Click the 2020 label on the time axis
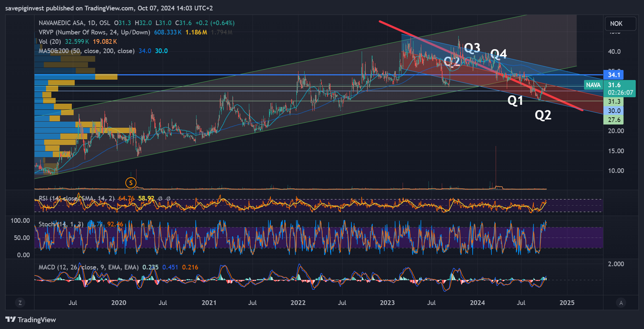 click(119, 303)
